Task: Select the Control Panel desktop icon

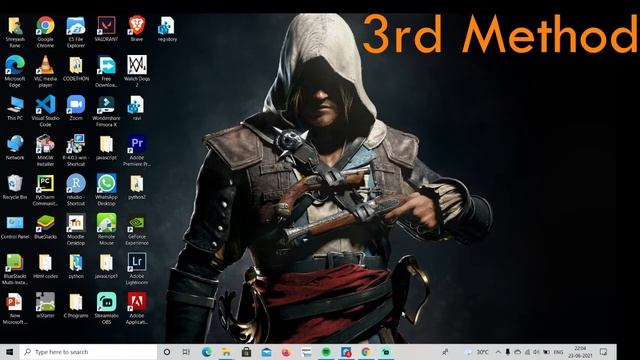Action: click(x=15, y=227)
